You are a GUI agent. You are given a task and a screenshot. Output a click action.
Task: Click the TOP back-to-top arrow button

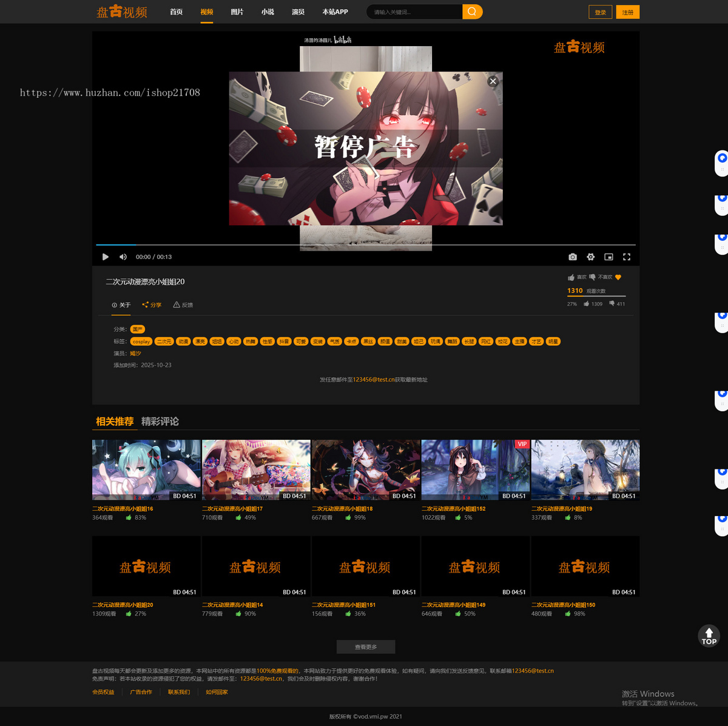pos(709,636)
